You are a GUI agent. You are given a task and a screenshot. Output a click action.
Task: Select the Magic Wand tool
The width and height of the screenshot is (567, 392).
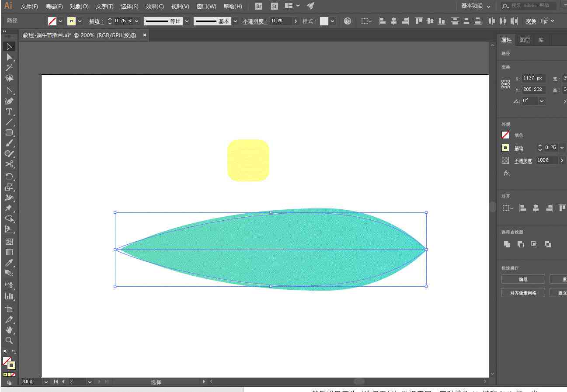(x=9, y=68)
